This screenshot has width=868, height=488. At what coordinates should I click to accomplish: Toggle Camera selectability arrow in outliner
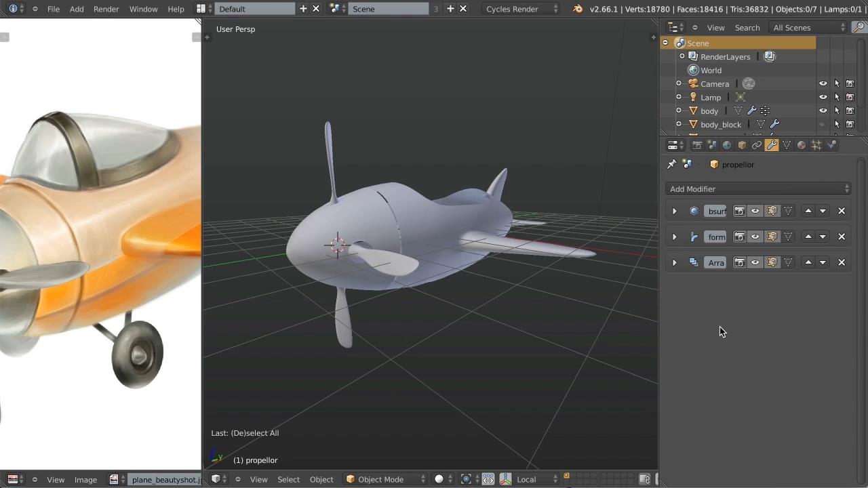point(837,83)
